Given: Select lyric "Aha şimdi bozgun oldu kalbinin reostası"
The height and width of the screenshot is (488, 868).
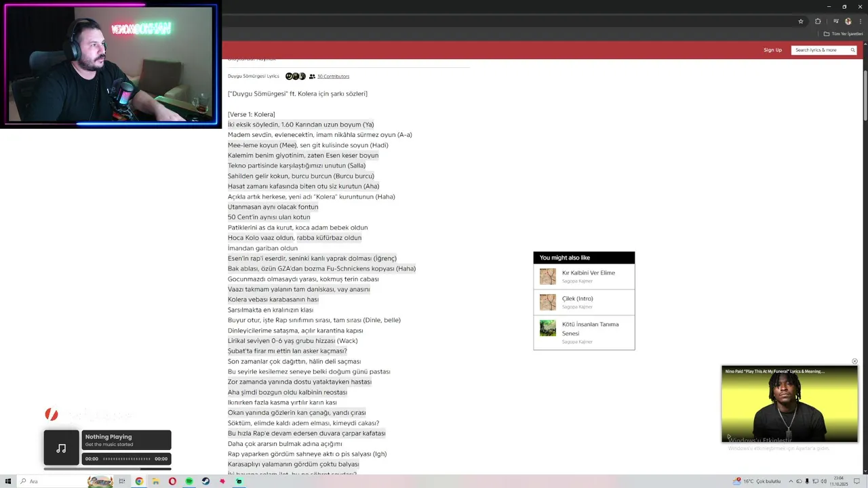Looking at the screenshot, I should click(x=288, y=392).
